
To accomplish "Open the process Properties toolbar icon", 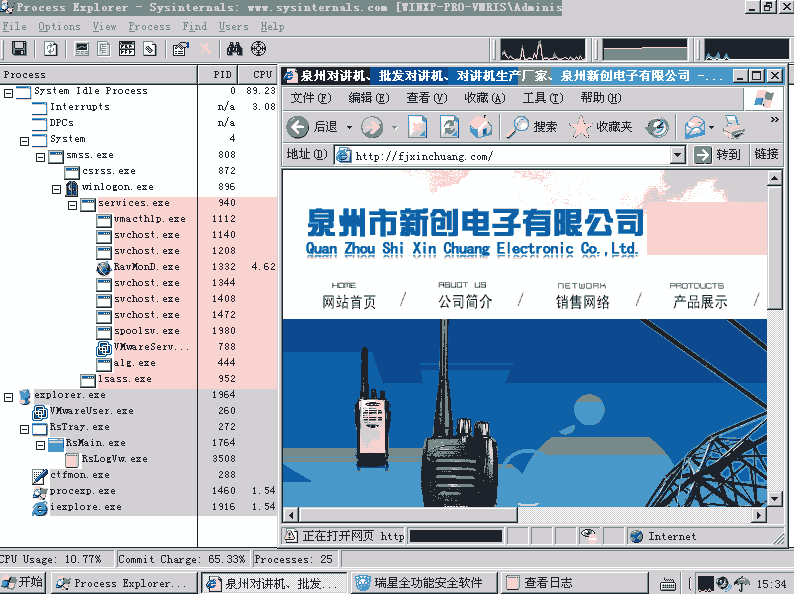I will 181,49.
